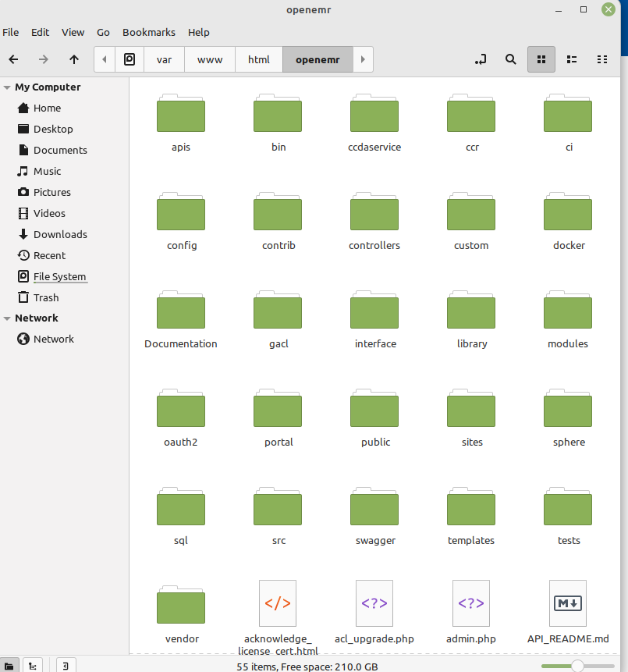Viewport: 628px width, 672px height.
Task: Select the ccdaservice folder
Action: [374, 123]
